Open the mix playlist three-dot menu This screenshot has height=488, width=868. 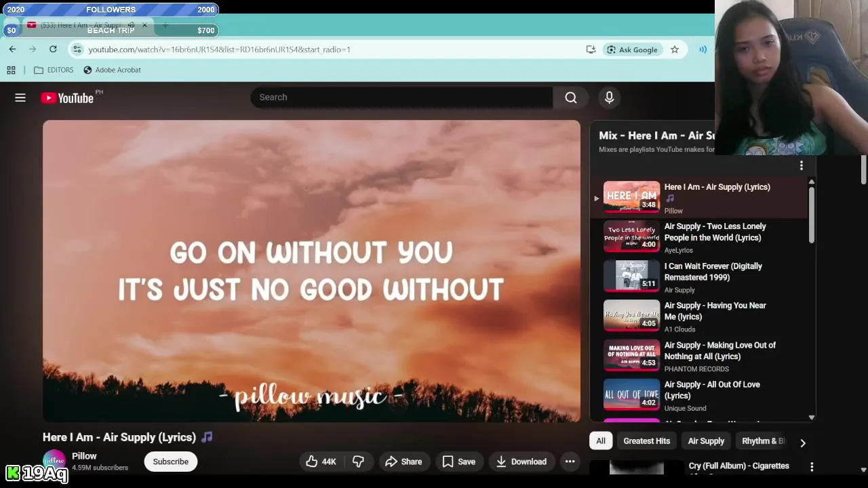(802, 165)
